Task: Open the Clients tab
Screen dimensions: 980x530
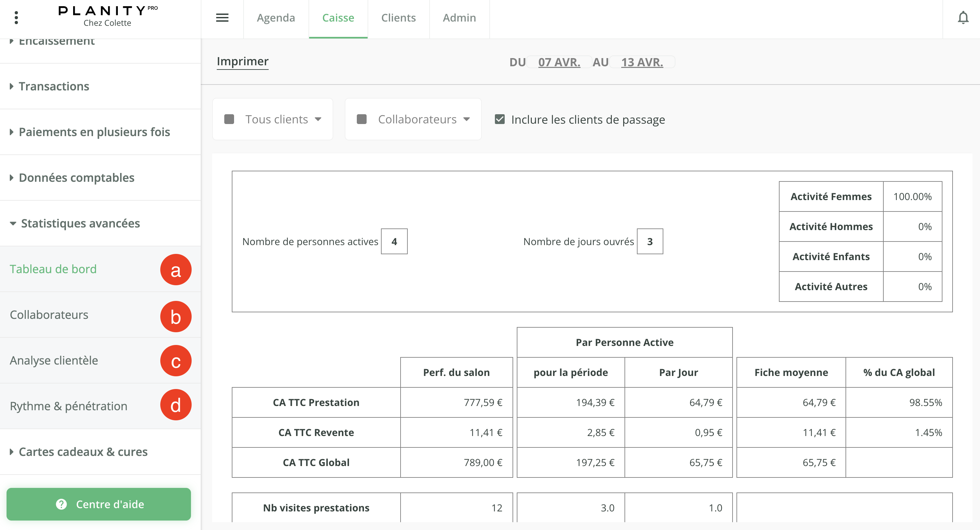Action: tap(398, 18)
